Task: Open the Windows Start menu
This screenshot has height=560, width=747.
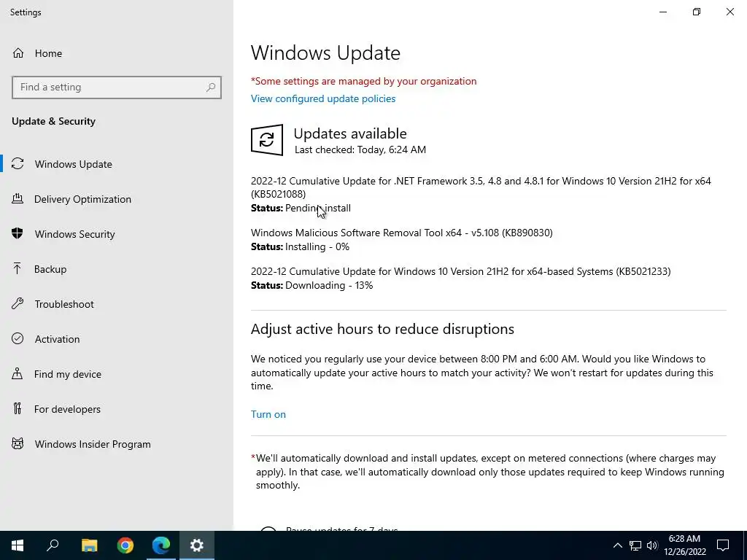Action: point(18,545)
